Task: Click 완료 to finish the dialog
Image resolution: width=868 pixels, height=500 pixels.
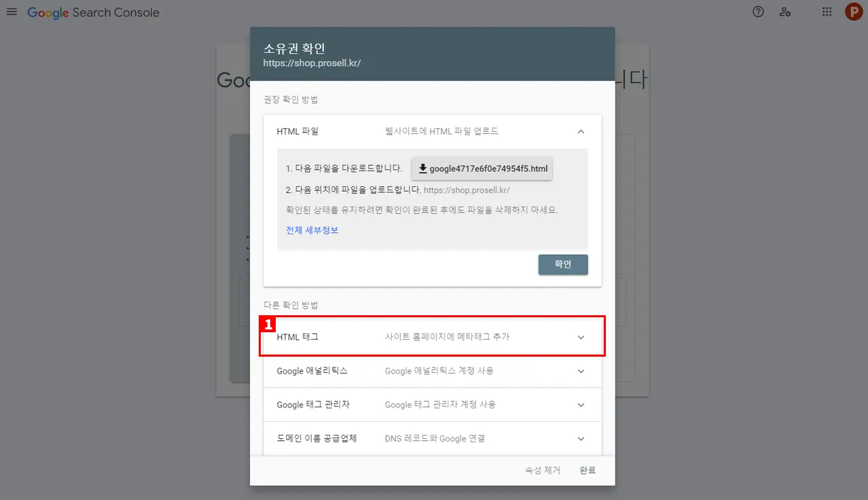Action: [587, 470]
